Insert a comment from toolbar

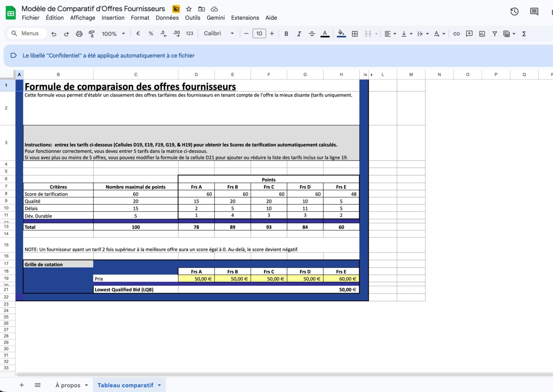pyautogui.click(x=469, y=34)
